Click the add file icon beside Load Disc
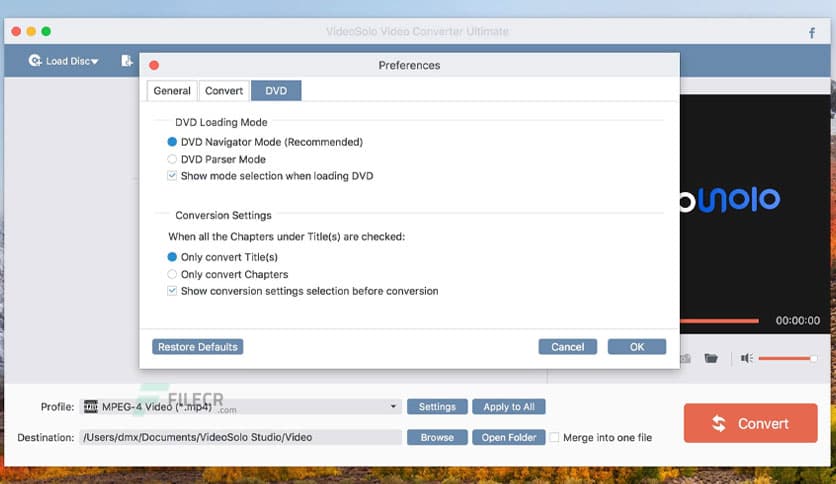The width and height of the screenshot is (836, 484). pos(127,61)
